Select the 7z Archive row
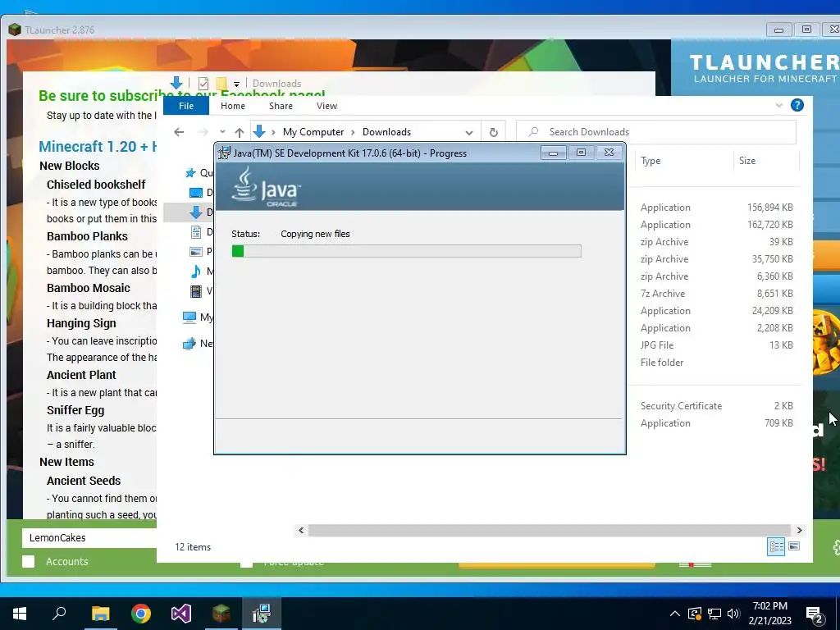The image size is (840, 630). 715,294
